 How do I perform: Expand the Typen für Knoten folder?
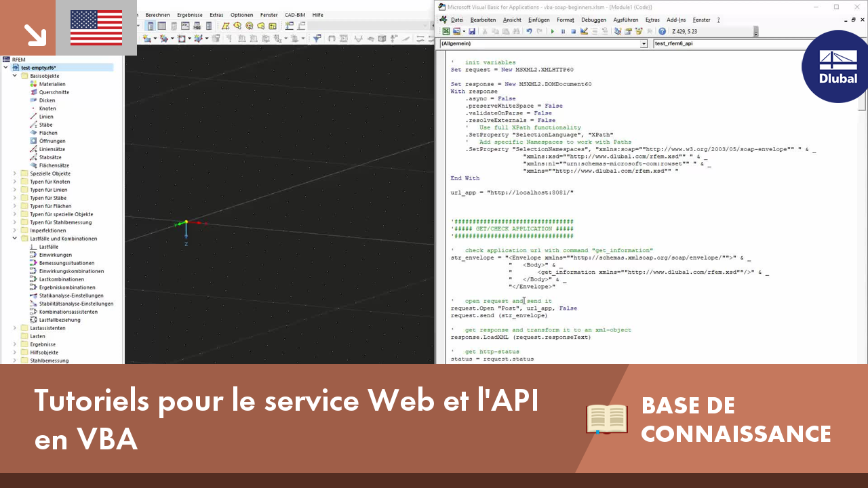[14, 181]
